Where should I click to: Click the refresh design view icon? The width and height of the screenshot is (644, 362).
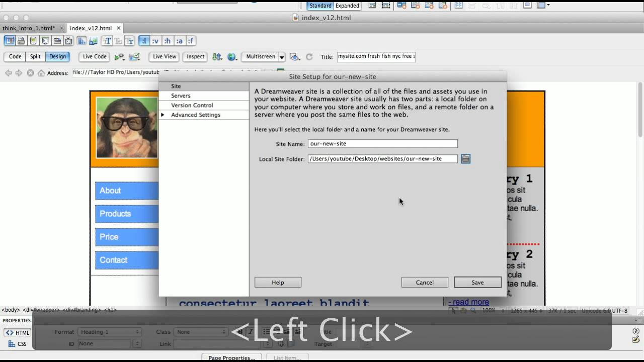point(309,57)
